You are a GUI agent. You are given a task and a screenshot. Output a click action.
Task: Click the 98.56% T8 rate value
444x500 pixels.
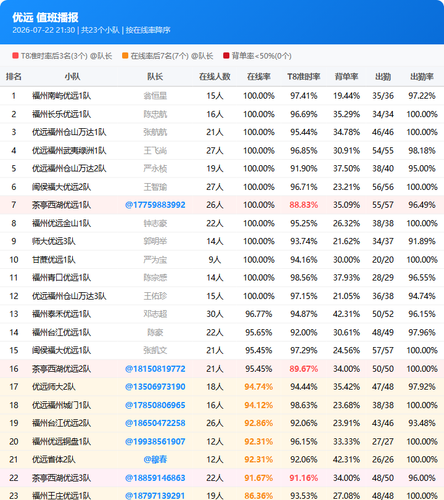[304, 277]
